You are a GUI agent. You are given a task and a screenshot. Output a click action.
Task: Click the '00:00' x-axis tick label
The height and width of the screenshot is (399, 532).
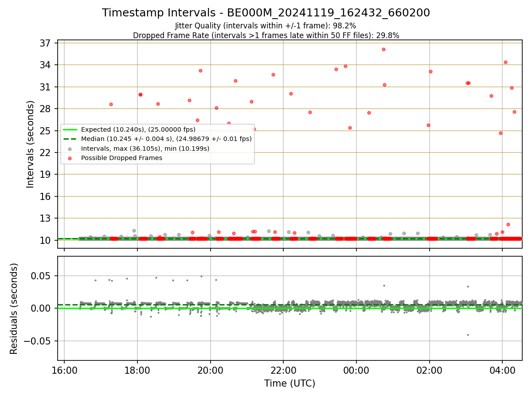356,370
